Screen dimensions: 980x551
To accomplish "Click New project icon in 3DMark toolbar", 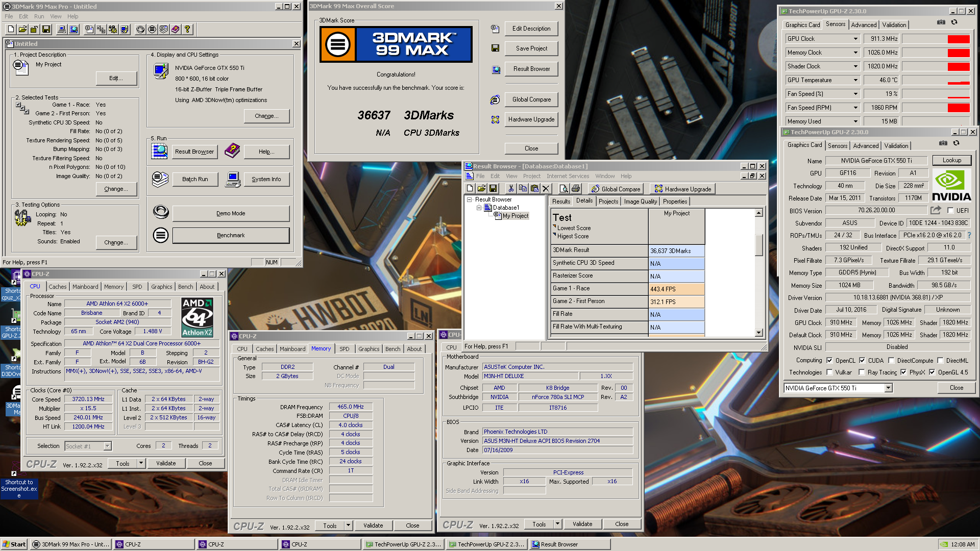I will click(11, 30).
